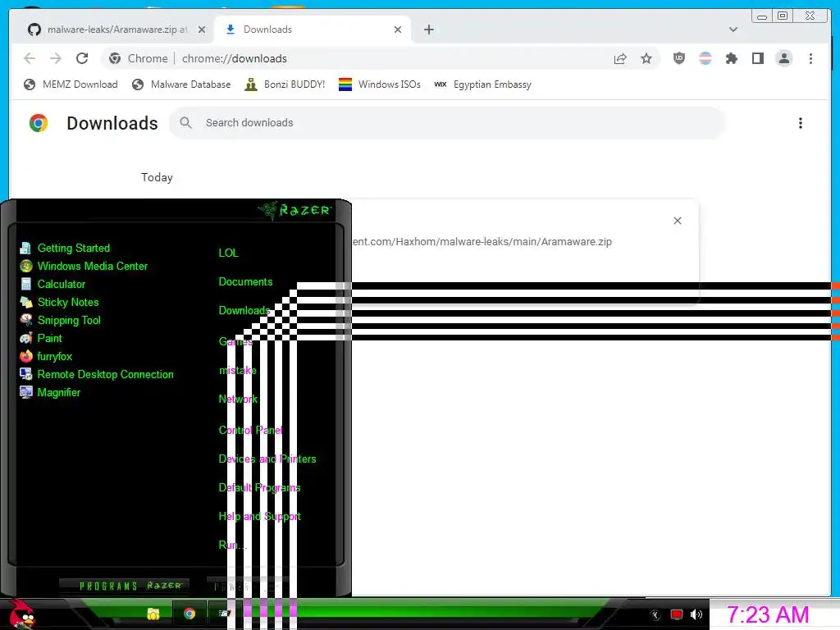Close the malware-leaks GitHub tab
The image size is (840, 630).
point(202,30)
